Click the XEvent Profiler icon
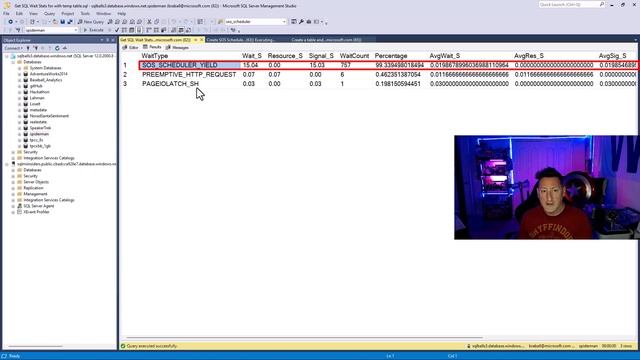Screen dimensions: 640x360 point(20,212)
